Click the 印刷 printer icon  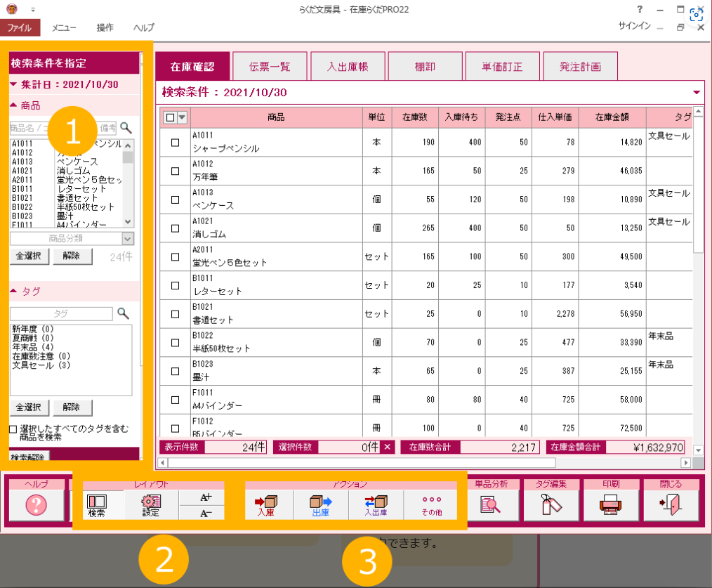[610, 504]
